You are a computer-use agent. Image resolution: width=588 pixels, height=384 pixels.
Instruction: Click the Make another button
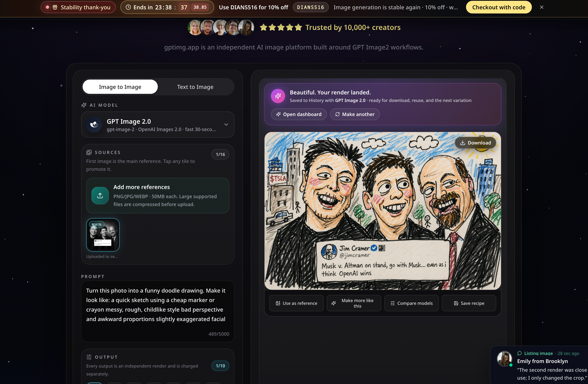(x=355, y=114)
